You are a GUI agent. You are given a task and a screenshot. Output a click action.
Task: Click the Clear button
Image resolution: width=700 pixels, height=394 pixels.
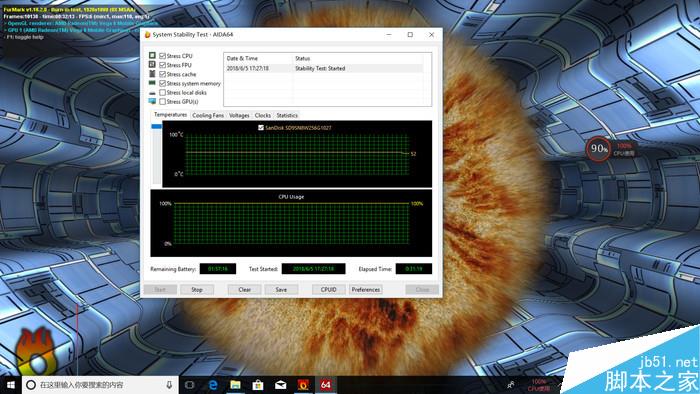[244, 290]
